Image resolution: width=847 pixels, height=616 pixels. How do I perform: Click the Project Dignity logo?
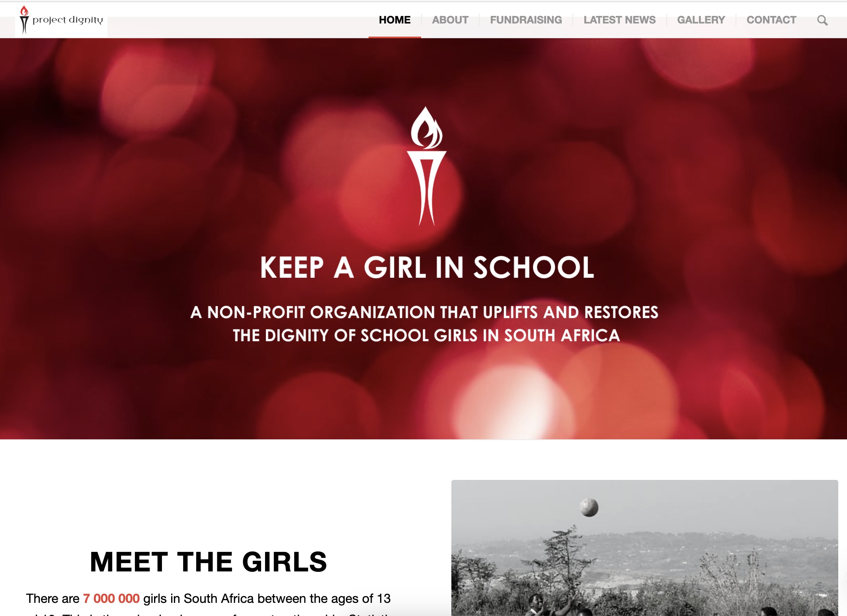point(61,20)
